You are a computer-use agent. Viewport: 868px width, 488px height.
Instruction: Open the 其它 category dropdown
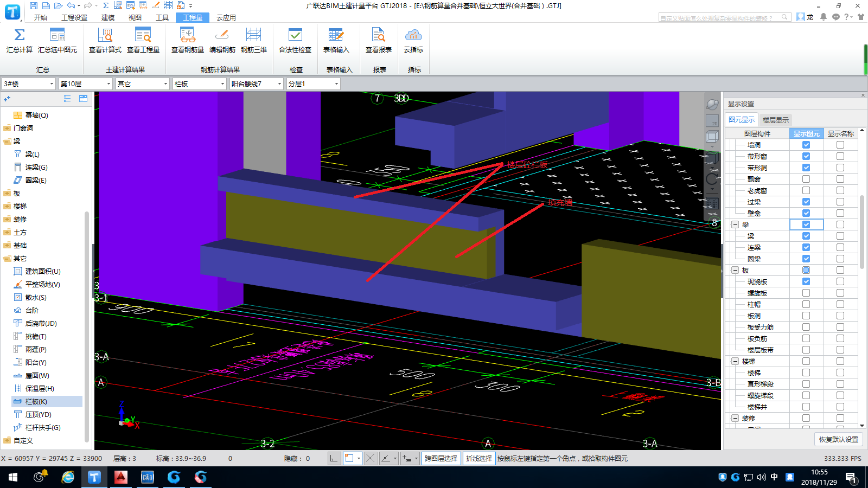pos(143,84)
